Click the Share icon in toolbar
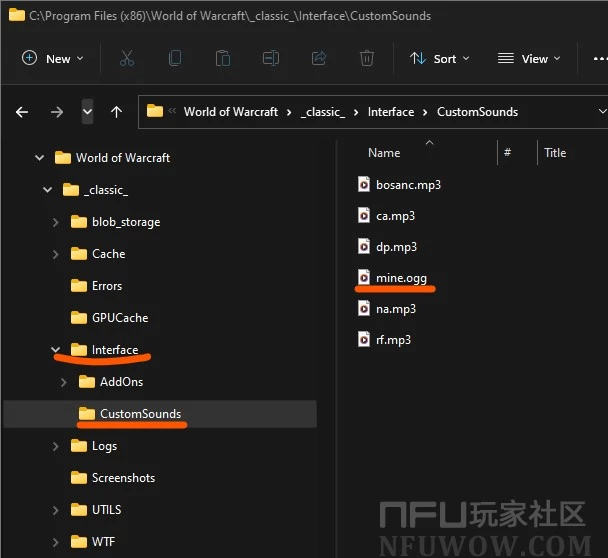Screen dimensions: 608x558 click(x=319, y=59)
